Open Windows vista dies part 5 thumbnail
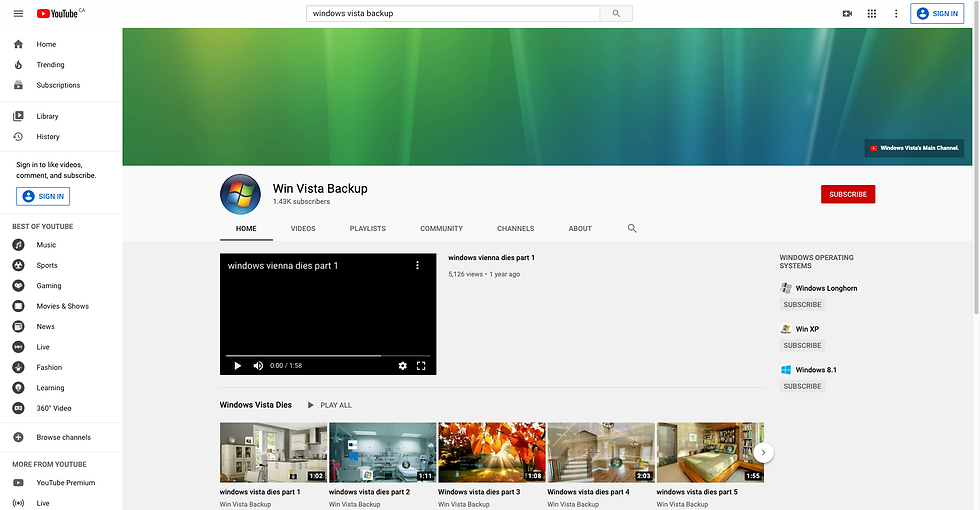The image size is (980, 510). click(710, 452)
